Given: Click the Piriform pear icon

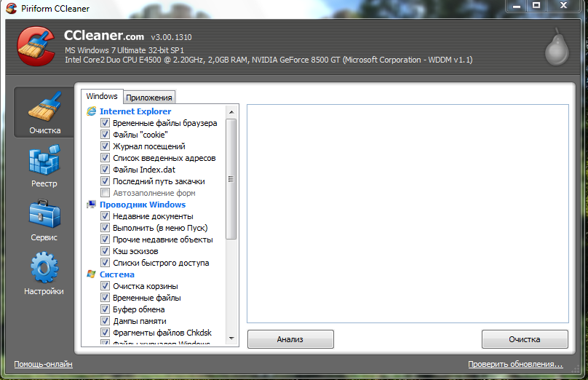Looking at the screenshot, I should (x=557, y=48).
